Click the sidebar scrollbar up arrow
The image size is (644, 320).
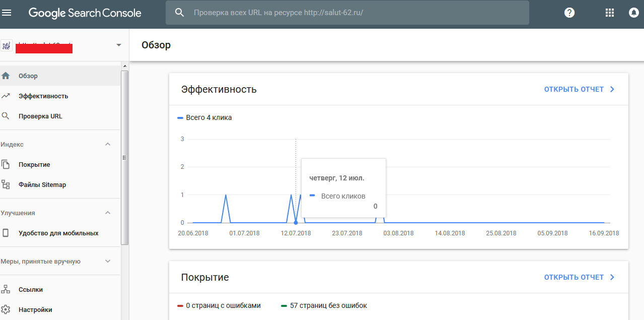tap(125, 66)
